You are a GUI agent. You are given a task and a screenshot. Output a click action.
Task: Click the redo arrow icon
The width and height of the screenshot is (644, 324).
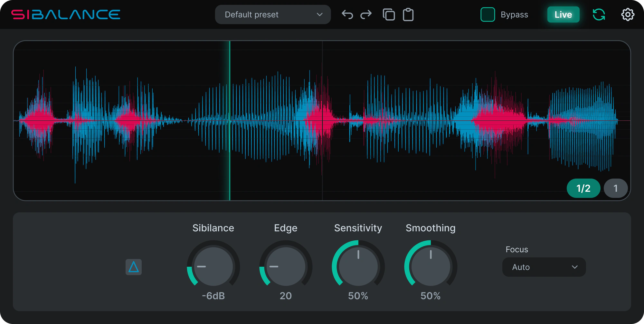pos(366,15)
